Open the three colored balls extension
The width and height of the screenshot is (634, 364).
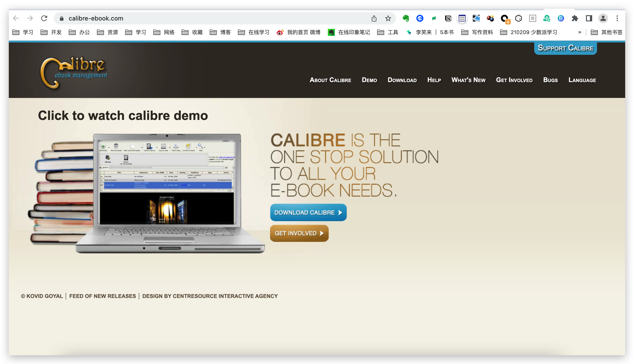click(x=490, y=18)
